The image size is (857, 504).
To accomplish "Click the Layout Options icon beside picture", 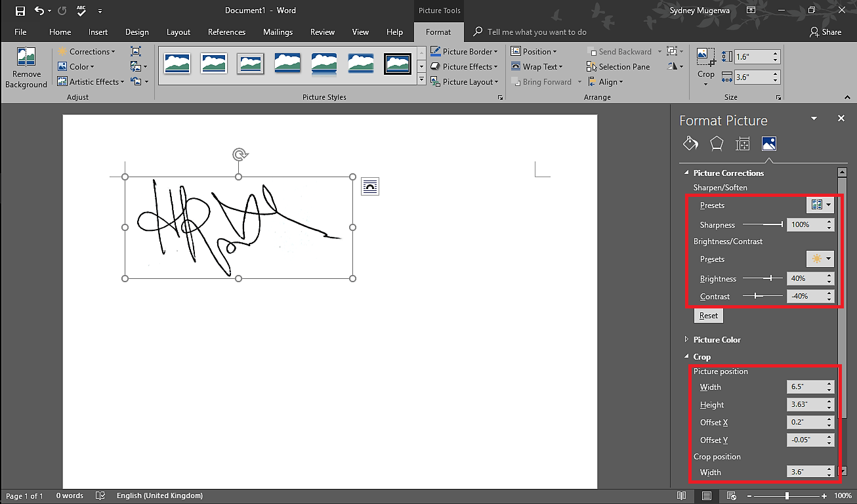I will point(370,186).
